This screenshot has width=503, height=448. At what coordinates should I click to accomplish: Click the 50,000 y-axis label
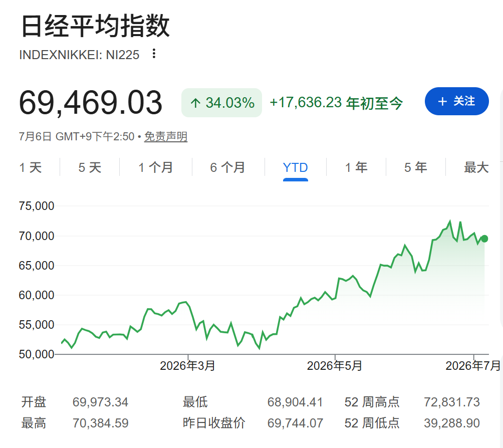(x=37, y=354)
